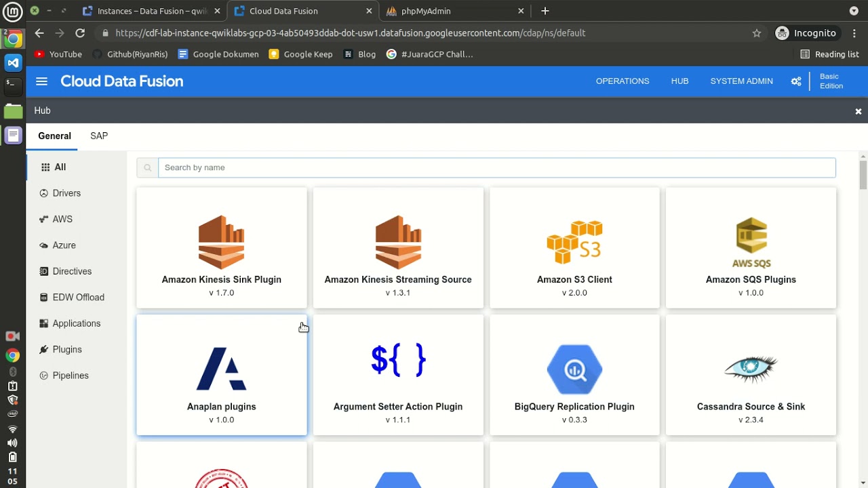868x488 pixels.
Task: Click the Plugins plug icon
Action: click(x=44, y=350)
